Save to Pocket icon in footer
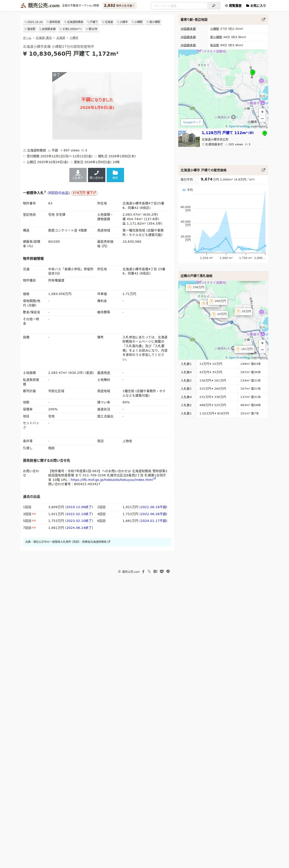This screenshot has height=868, width=289. coord(162,571)
